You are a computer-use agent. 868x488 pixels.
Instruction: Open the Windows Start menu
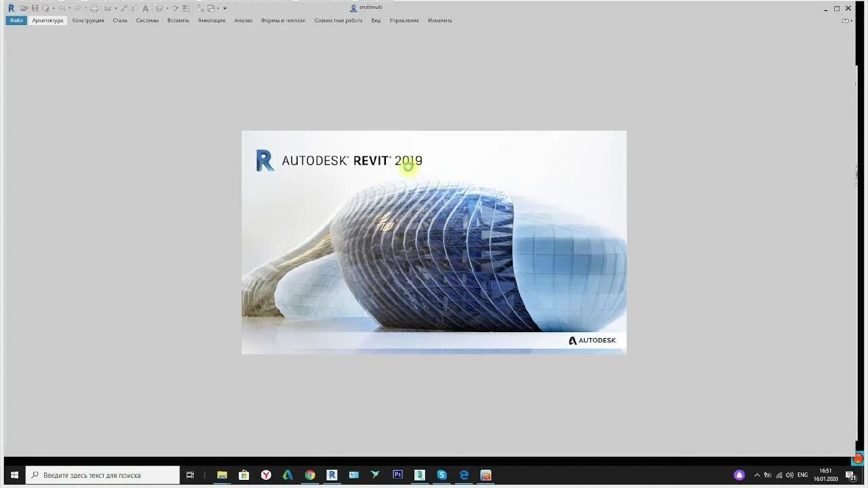pyautogui.click(x=14, y=475)
